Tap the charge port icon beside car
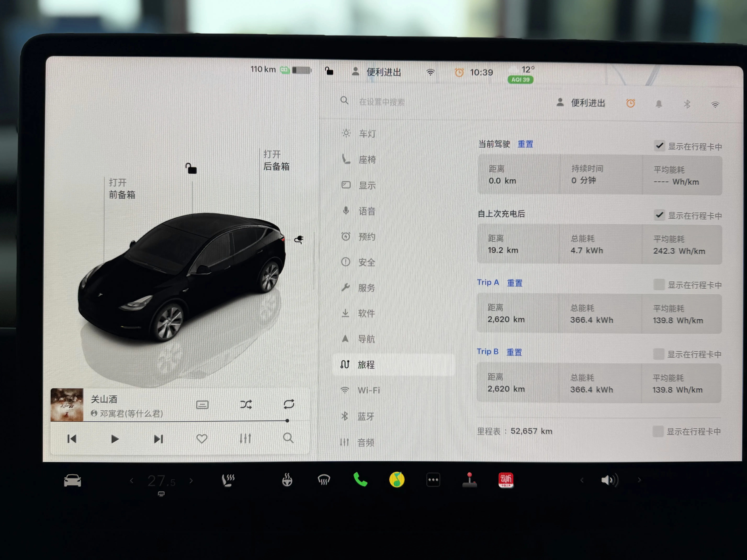 tap(299, 240)
